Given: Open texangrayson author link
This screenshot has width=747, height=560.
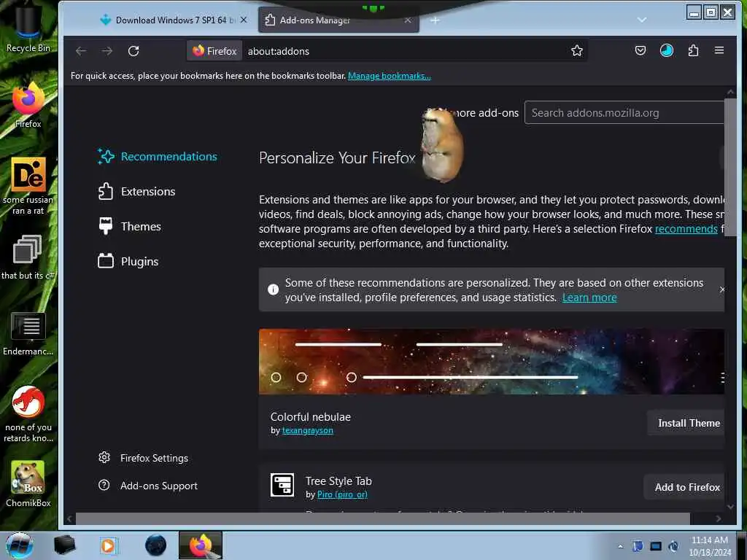Looking at the screenshot, I should pyautogui.click(x=307, y=430).
